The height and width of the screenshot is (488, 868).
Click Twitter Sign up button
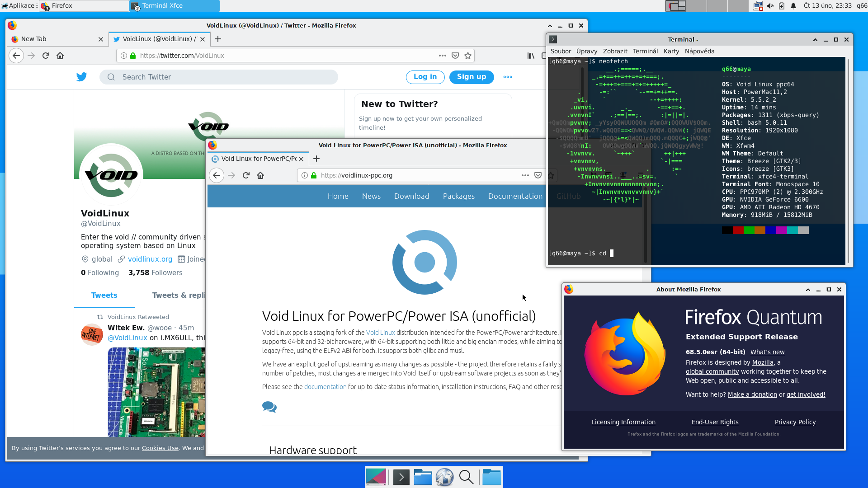[x=471, y=77]
